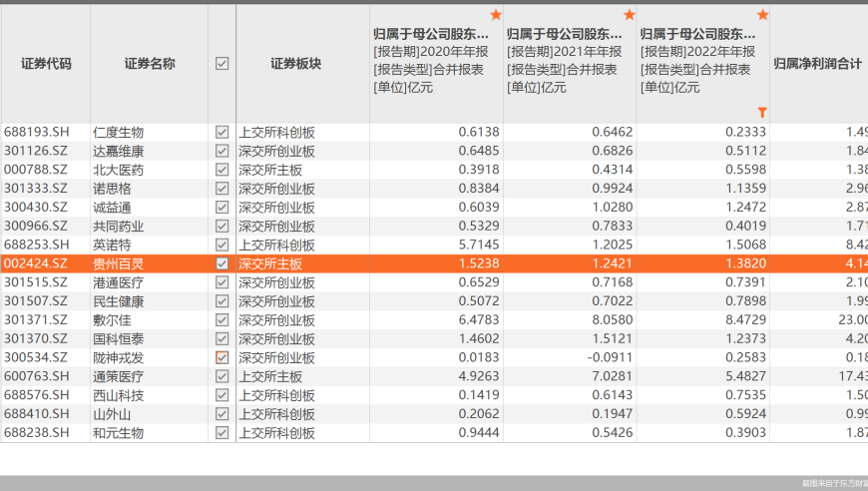The height and width of the screenshot is (491, 868).
Task: Toggle the checkbox for 山外山
Action: pos(221,414)
